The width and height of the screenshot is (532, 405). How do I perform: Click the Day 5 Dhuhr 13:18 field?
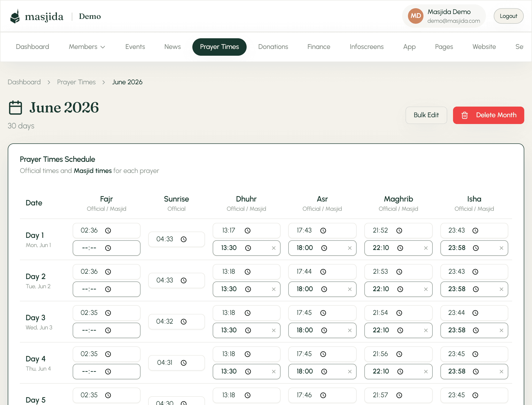click(x=247, y=395)
